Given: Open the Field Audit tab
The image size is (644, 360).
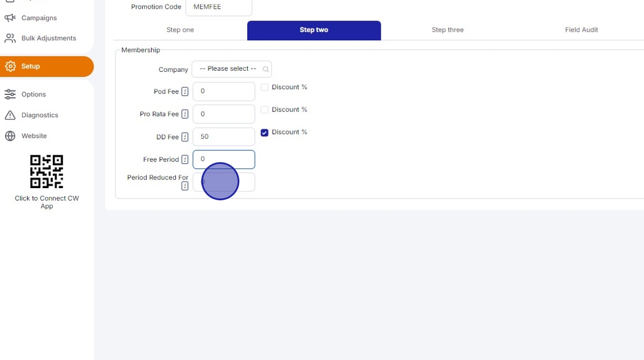Looking at the screenshot, I should coord(581,30).
